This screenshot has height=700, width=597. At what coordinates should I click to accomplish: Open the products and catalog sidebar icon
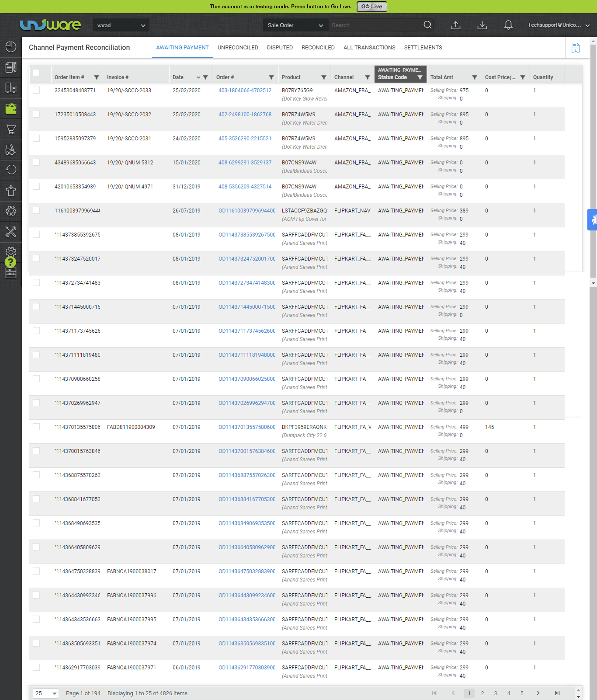tap(11, 88)
